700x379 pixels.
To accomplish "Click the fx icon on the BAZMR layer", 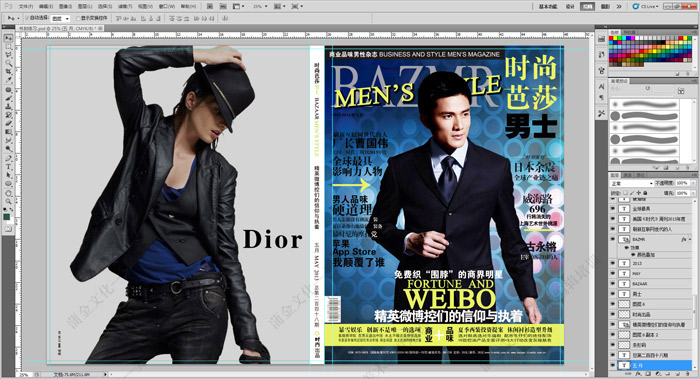I will point(683,239).
